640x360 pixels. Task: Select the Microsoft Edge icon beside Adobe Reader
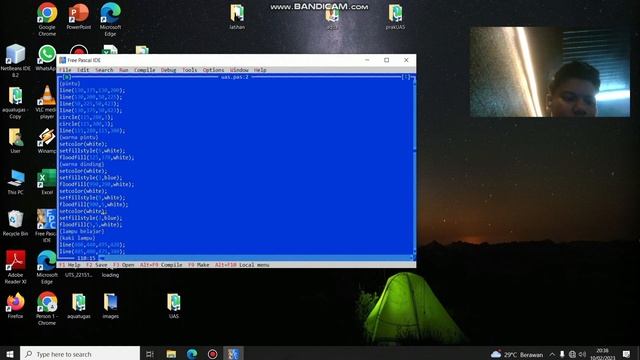coord(47,267)
